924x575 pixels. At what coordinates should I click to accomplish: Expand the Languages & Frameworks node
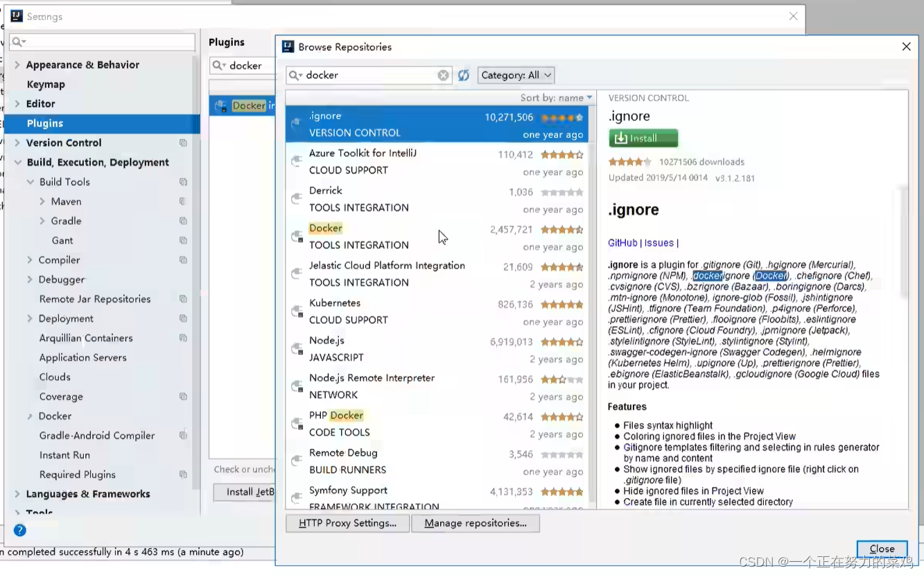[17, 494]
